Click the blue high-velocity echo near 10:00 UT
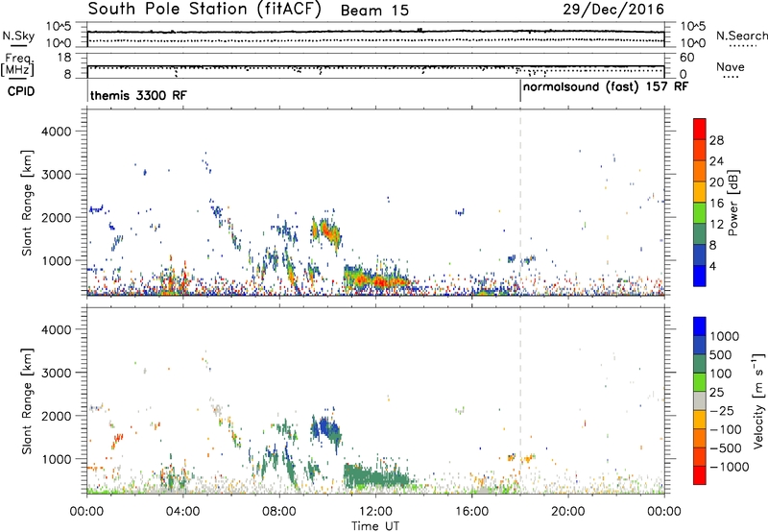 (x=326, y=428)
